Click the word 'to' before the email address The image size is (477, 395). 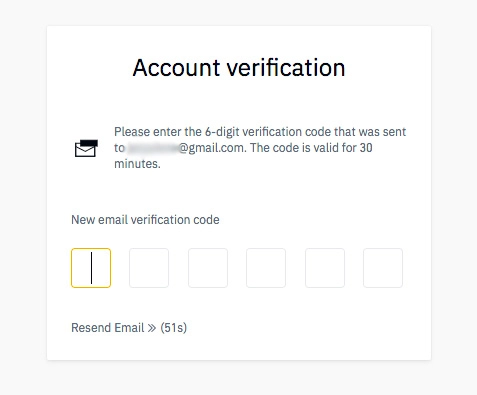tap(119, 148)
